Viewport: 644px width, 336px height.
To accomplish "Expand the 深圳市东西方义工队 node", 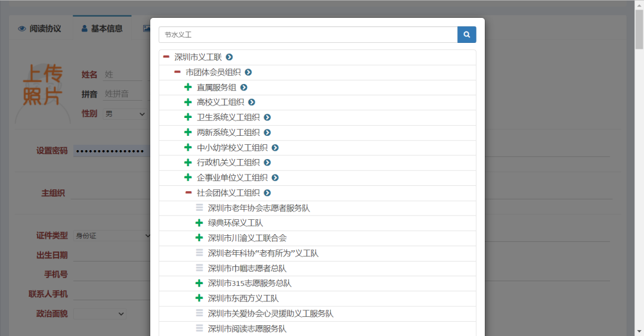I will pos(199,298).
